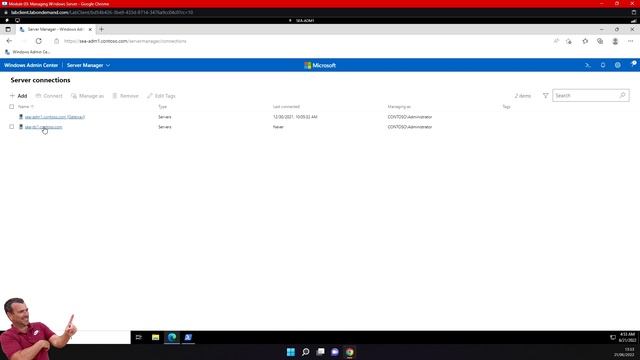Viewport: 640px width, 360px height.
Task: Open a new Edge tab with plus
Action: tap(102, 29)
